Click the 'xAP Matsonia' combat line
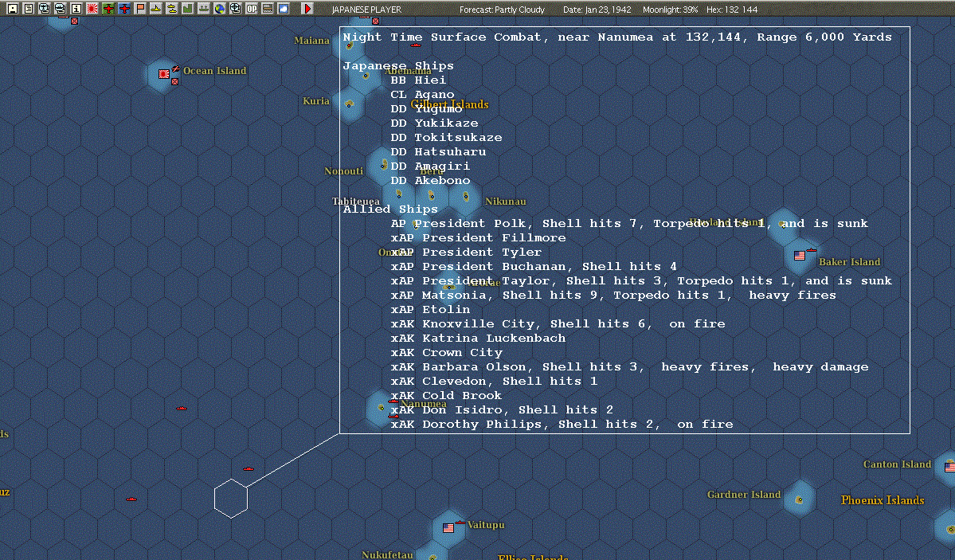This screenshot has width=955, height=560. [613, 295]
